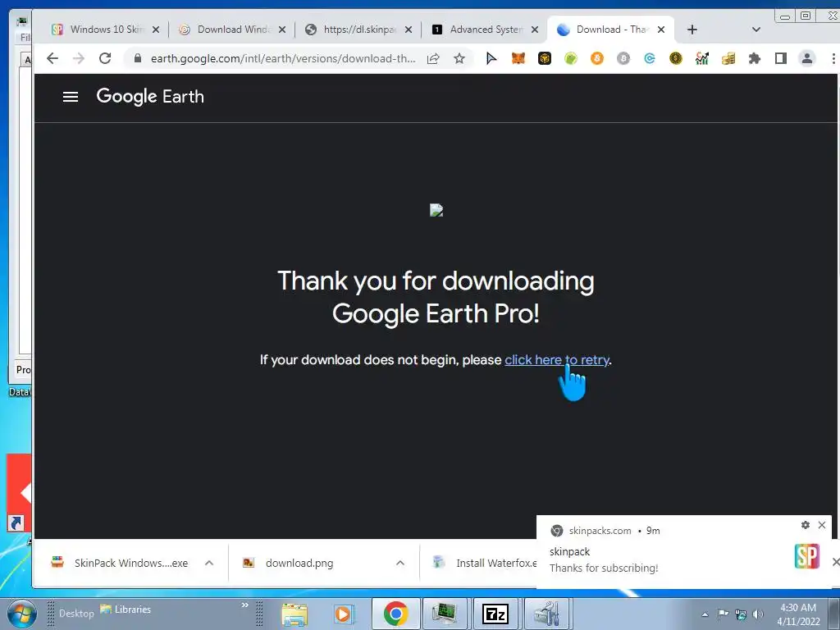Reload the current page

coord(105,58)
